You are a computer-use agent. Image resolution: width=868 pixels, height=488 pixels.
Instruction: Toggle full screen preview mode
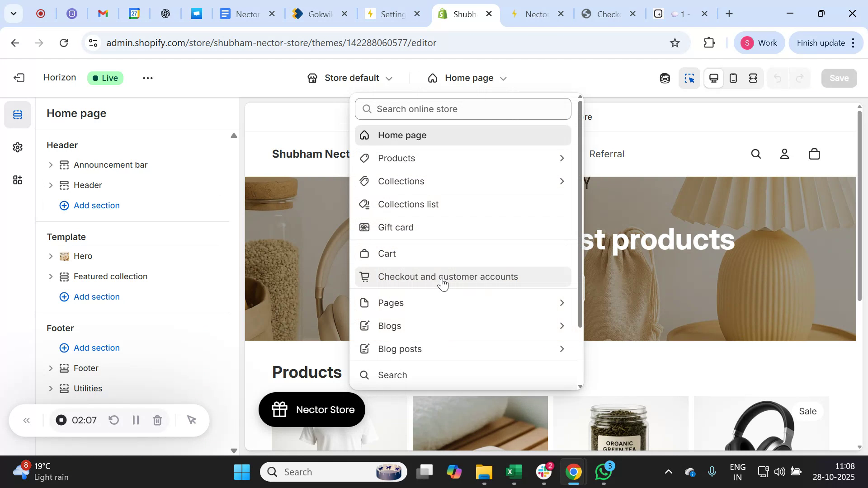click(753, 78)
